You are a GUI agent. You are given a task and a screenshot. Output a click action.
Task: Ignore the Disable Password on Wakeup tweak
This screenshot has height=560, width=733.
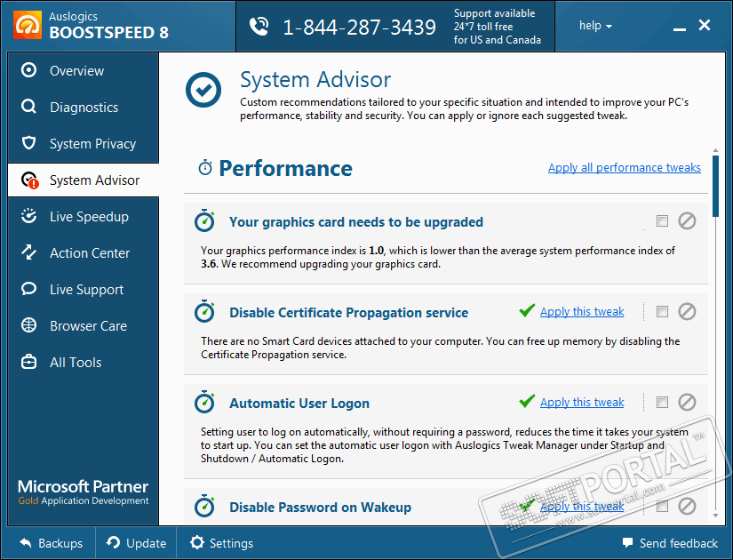coord(687,506)
